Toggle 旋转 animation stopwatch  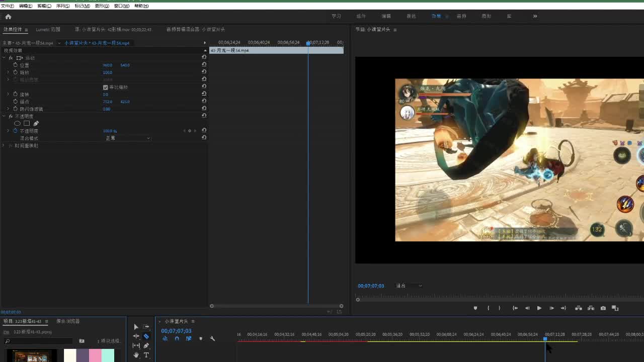(15, 94)
